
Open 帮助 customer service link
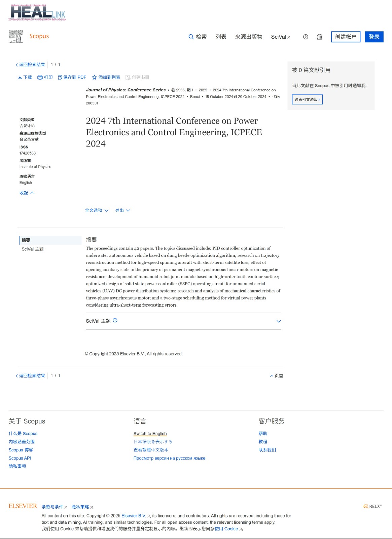(263, 434)
